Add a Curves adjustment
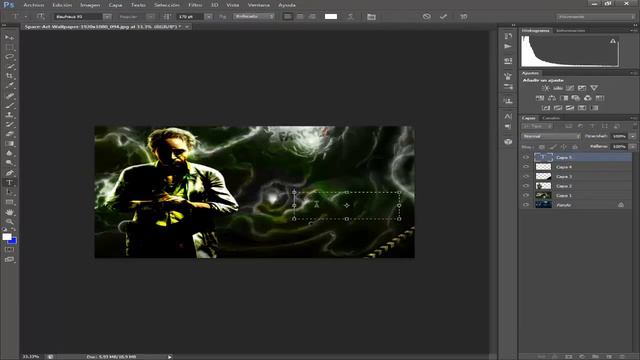640x360 pixels. [x=570, y=88]
